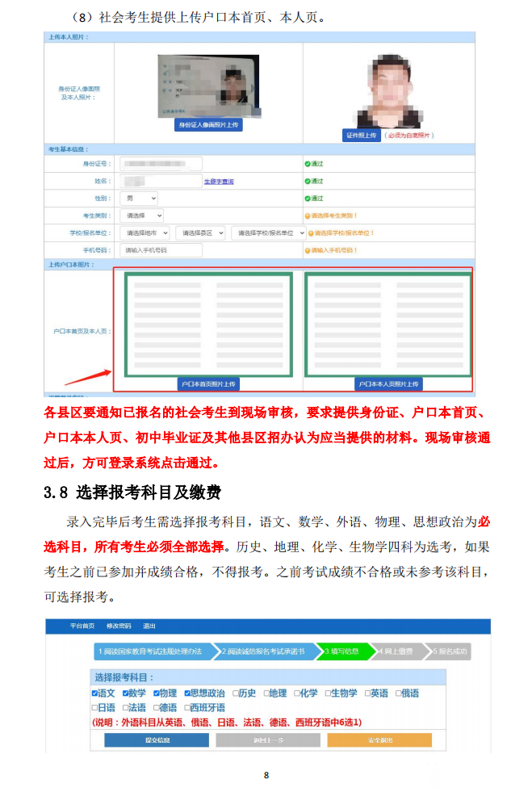Image resolution: width=532 pixels, height=796 pixels.
Task: Click the green 通过 check icon beside 性别
Action: point(308,199)
